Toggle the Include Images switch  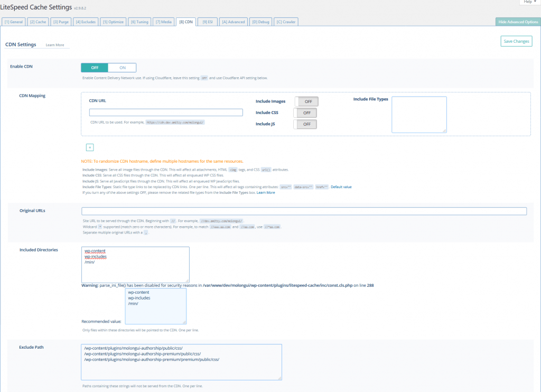(306, 101)
